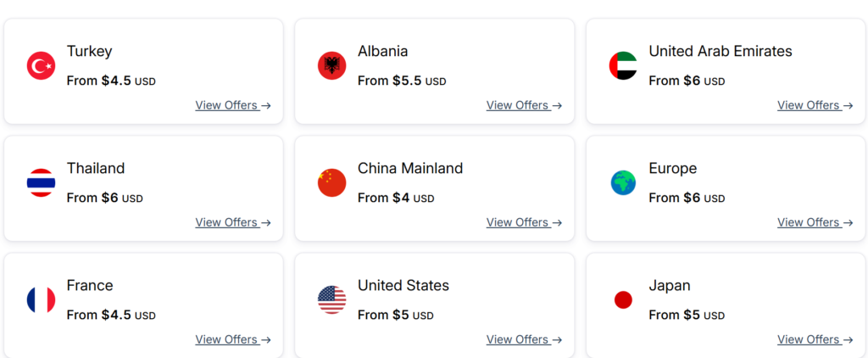This screenshot has width=868, height=358.
Task: Click the Thailand flag icon
Action: [x=41, y=183]
